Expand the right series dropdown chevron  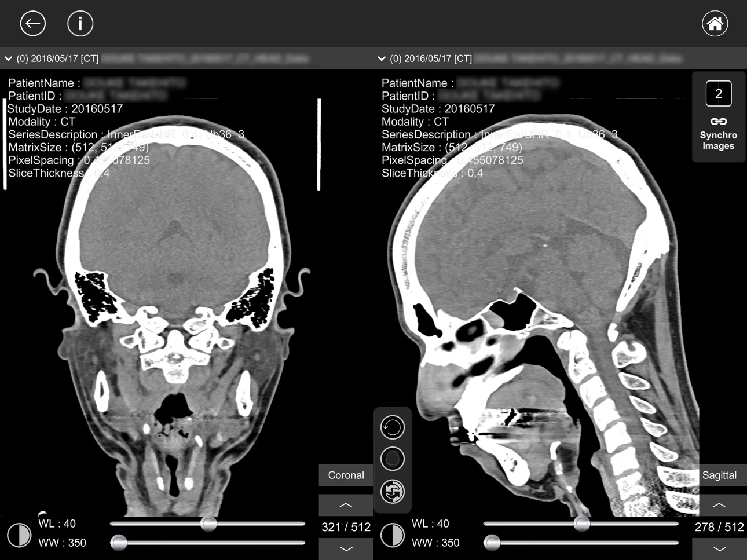click(x=382, y=58)
